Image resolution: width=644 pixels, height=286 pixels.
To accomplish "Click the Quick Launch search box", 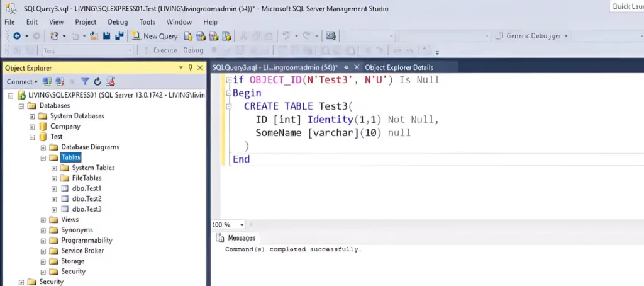I will coord(627,6).
